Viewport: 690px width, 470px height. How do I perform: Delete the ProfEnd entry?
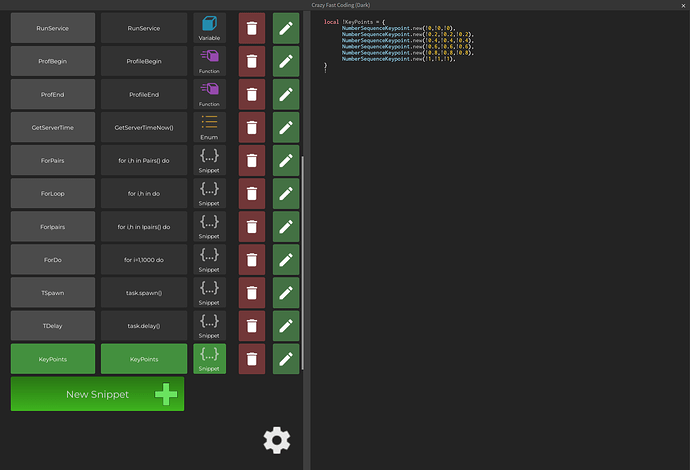point(252,94)
